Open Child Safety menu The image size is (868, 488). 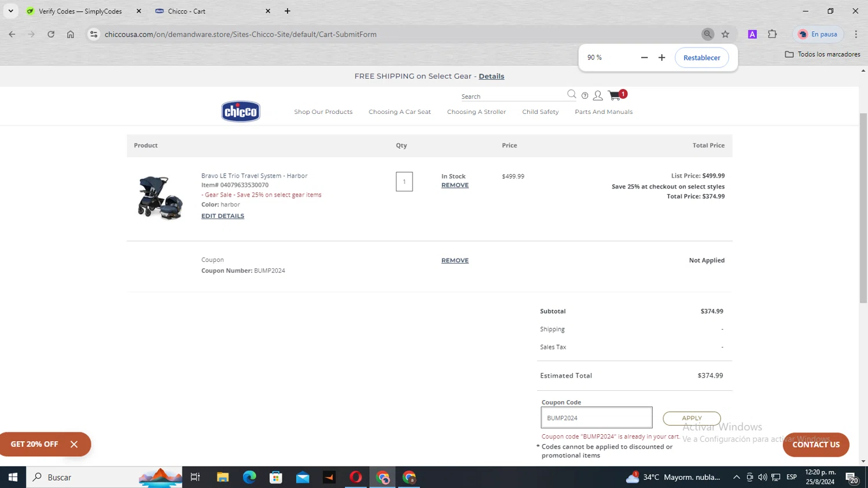pos(540,112)
